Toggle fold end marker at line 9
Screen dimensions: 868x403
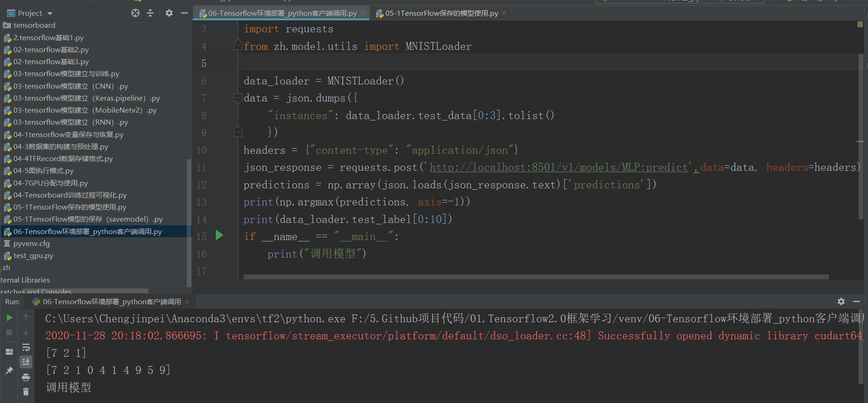[x=238, y=131]
